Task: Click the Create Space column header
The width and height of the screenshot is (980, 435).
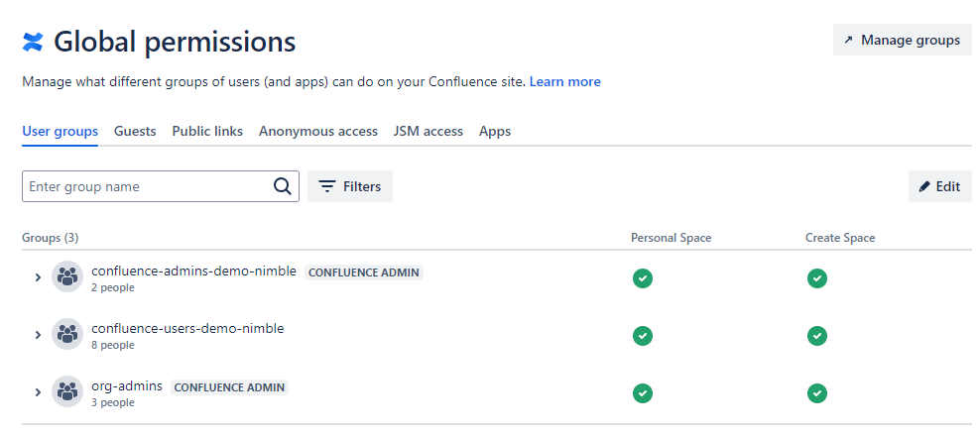Action: point(840,238)
